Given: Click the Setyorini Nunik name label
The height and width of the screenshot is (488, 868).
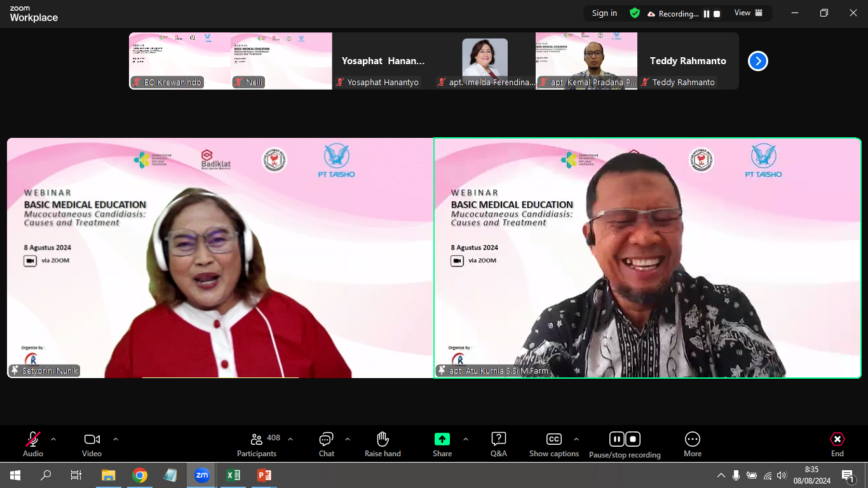Looking at the screenshot, I should 44,370.
